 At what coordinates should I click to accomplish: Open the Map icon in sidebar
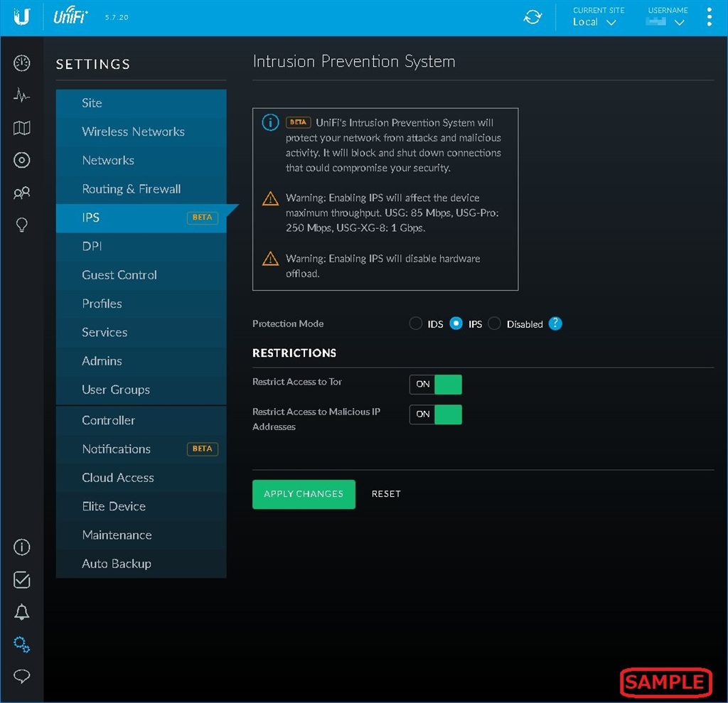[22, 128]
